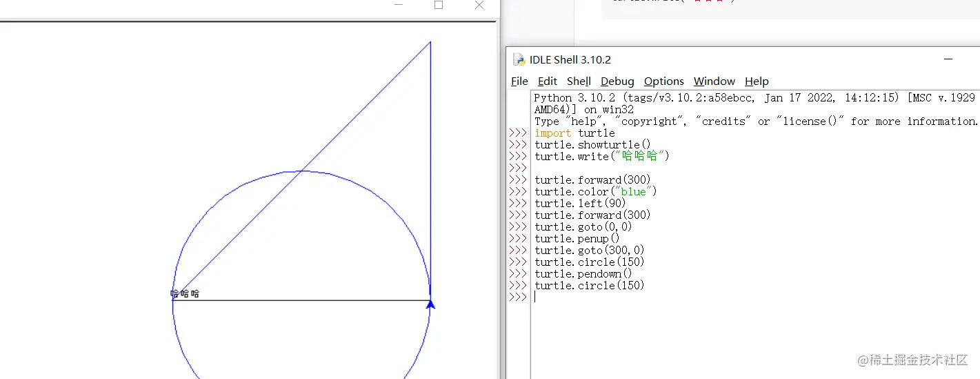Open the Window menu
This screenshot has height=379, width=980.
pos(714,81)
